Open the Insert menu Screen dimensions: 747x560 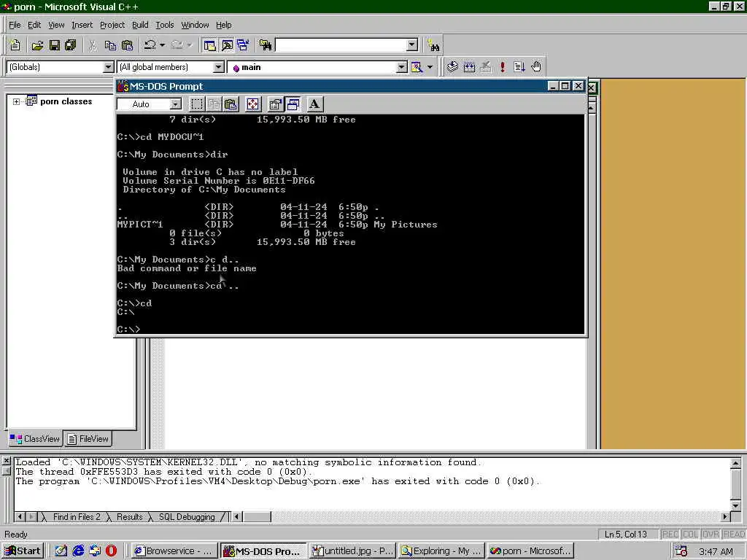click(82, 25)
